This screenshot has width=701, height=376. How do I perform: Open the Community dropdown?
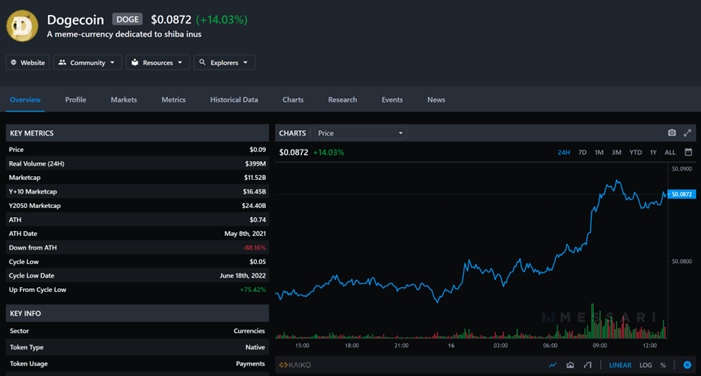click(x=87, y=63)
